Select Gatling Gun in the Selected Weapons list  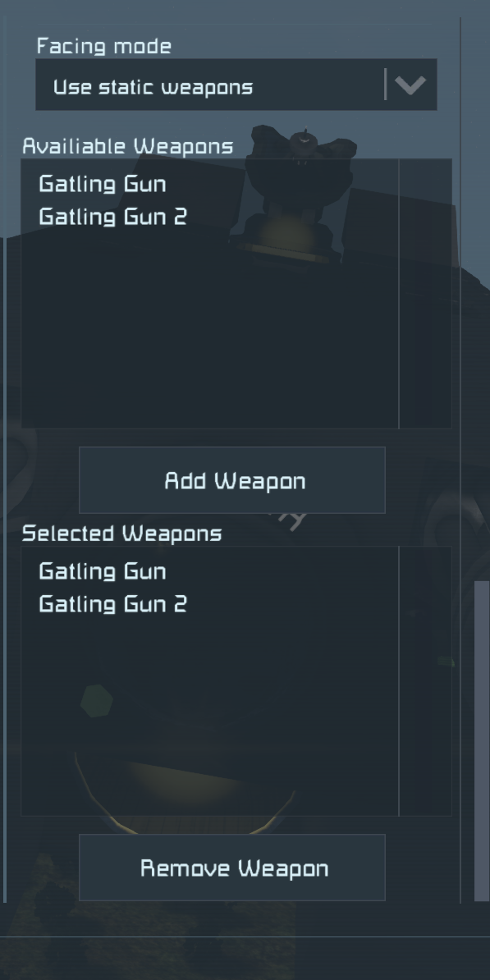point(103,571)
